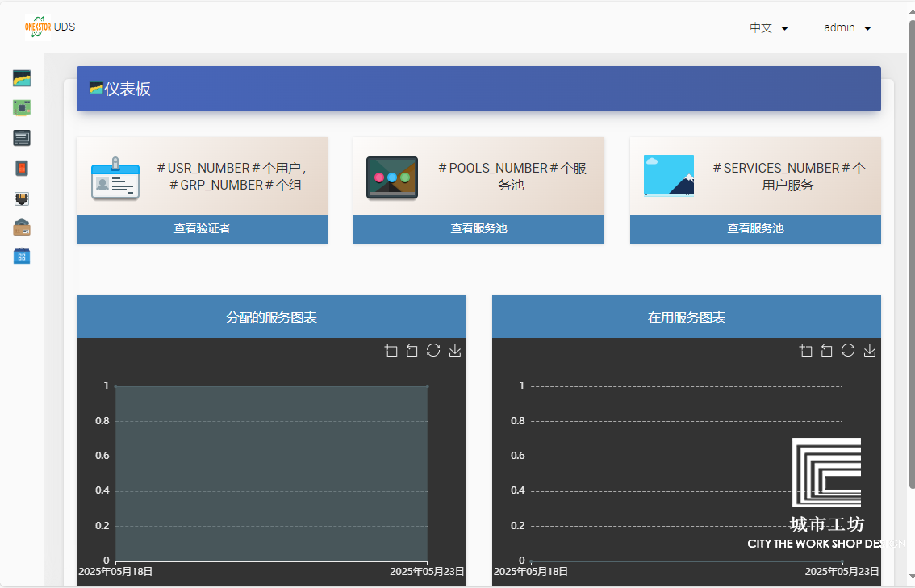Open the admin user dropdown menu
Image resolution: width=915 pixels, height=588 pixels.
[x=847, y=28]
